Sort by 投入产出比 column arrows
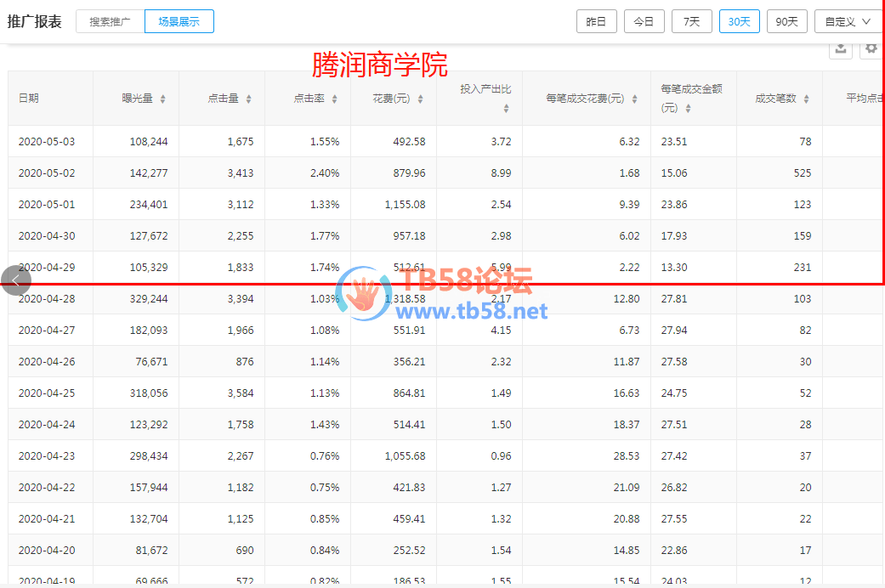Viewport: 885px width, 588px height. click(506, 109)
